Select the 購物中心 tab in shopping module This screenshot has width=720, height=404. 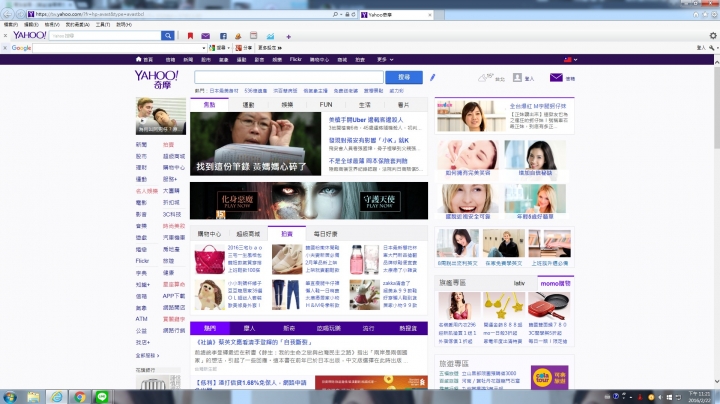[209, 234]
